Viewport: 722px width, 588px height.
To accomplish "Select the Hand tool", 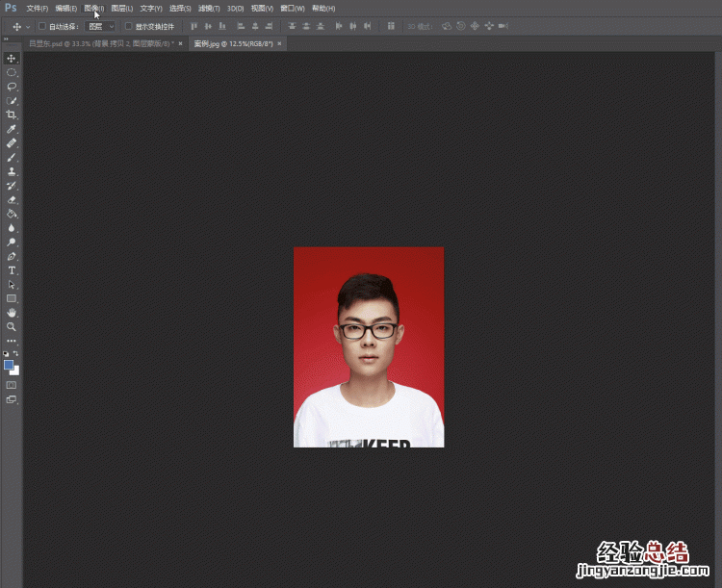I will [12, 313].
